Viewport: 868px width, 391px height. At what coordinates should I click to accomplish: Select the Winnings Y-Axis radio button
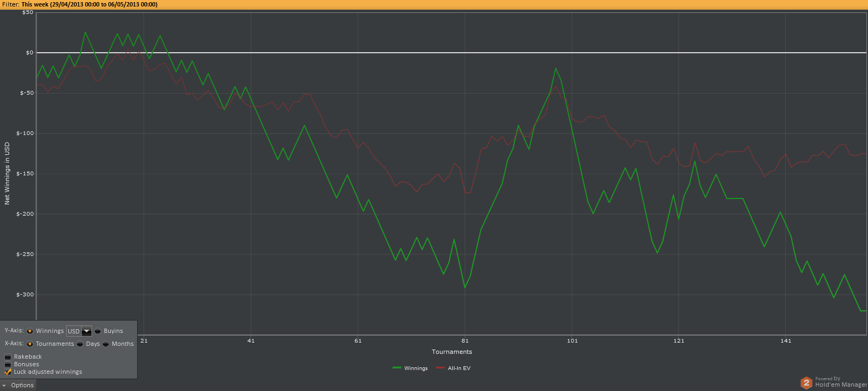pos(30,331)
